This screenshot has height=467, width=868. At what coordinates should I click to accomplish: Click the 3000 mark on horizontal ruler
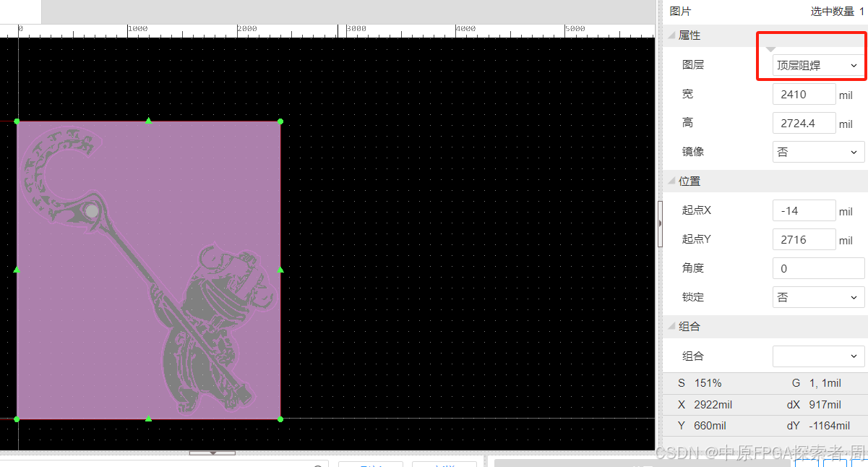[x=356, y=29]
